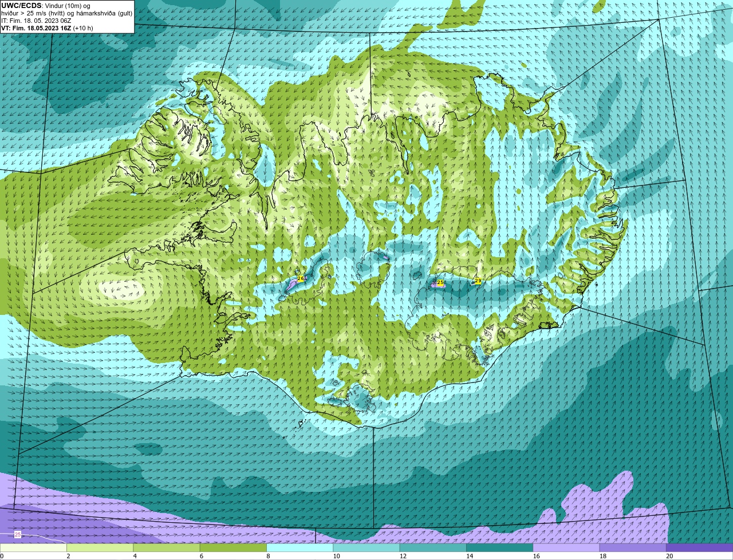Click the legend swatch between 10 and 12
Screen dimensions: 733x560
point(366,547)
